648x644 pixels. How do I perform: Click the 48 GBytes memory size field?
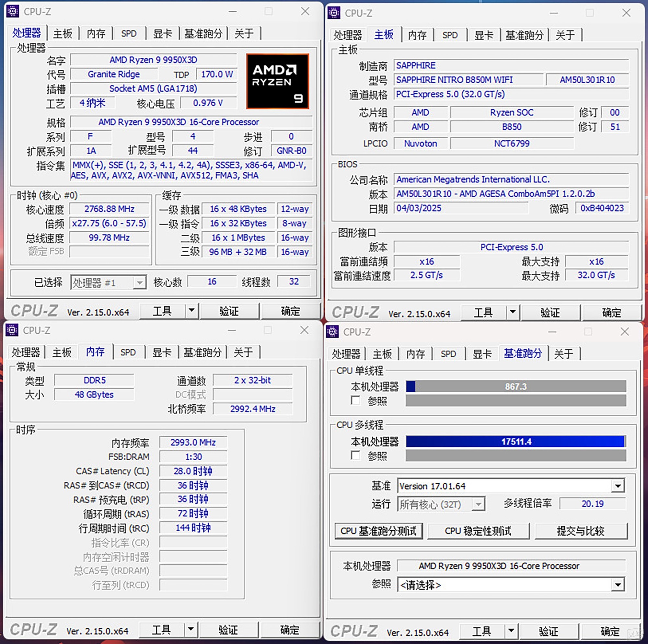click(x=94, y=395)
